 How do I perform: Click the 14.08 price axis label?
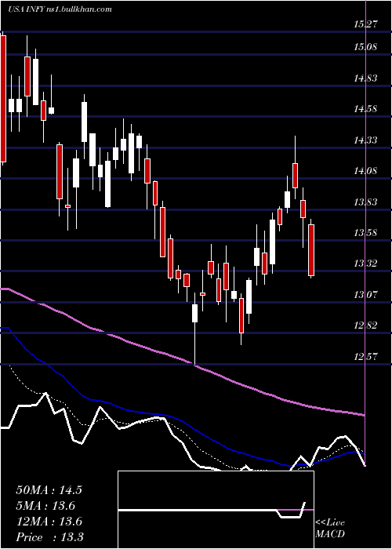(365, 171)
